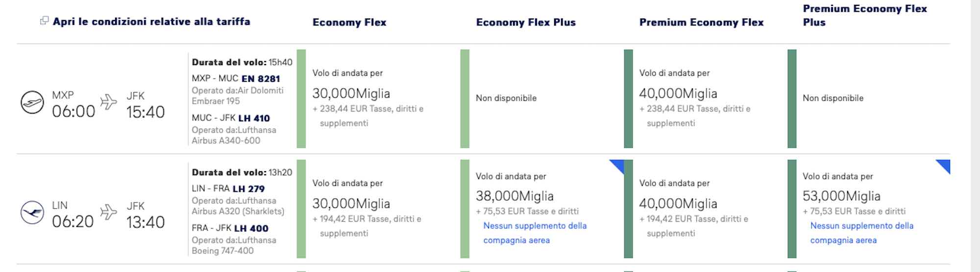Select Economy Flex 30,000 Miglia for MXP flight
This screenshot has height=272, width=980.
click(x=378, y=98)
